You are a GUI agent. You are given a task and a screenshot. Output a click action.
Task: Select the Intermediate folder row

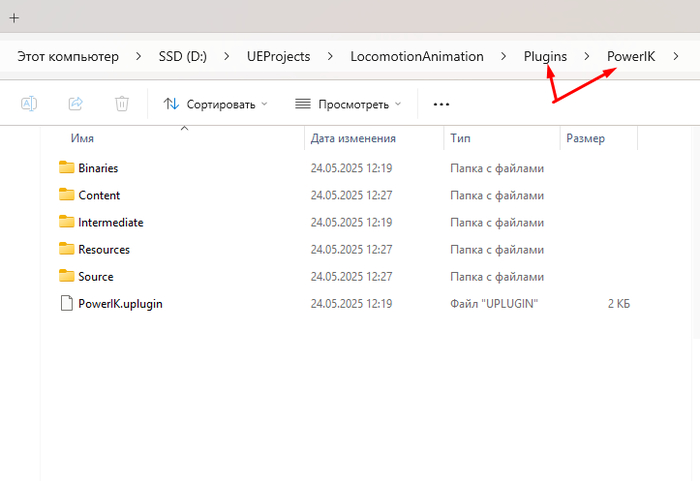[110, 222]
